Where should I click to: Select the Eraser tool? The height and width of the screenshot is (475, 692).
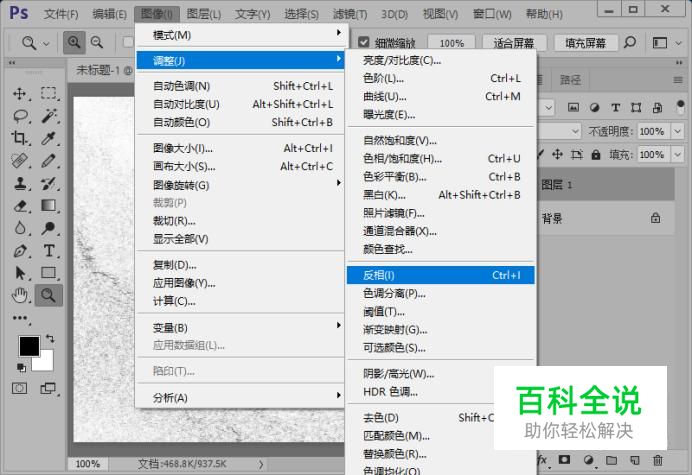click(x=19, y=206)
